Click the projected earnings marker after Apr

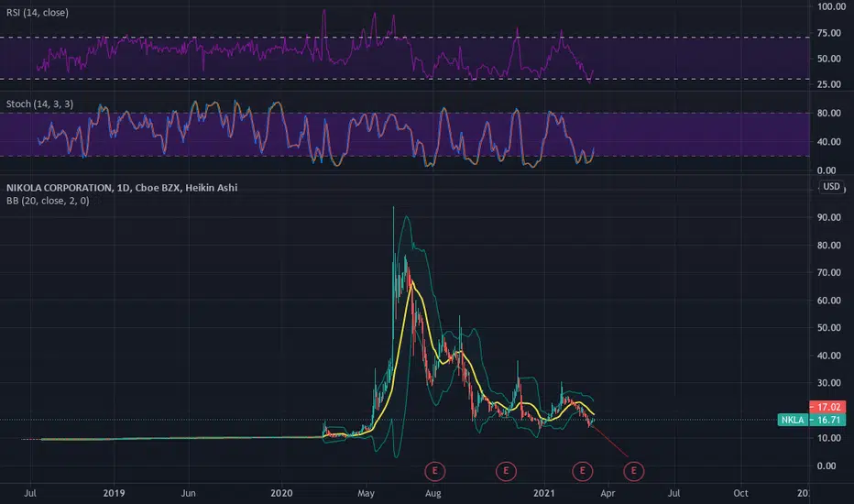click(633, 471)
